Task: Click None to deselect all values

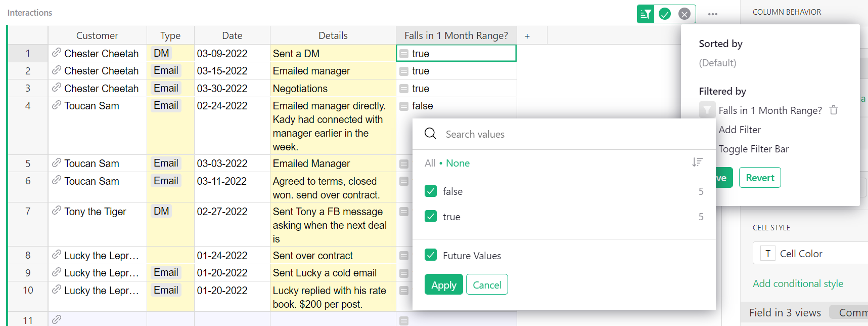Action: tap(458, 163)
